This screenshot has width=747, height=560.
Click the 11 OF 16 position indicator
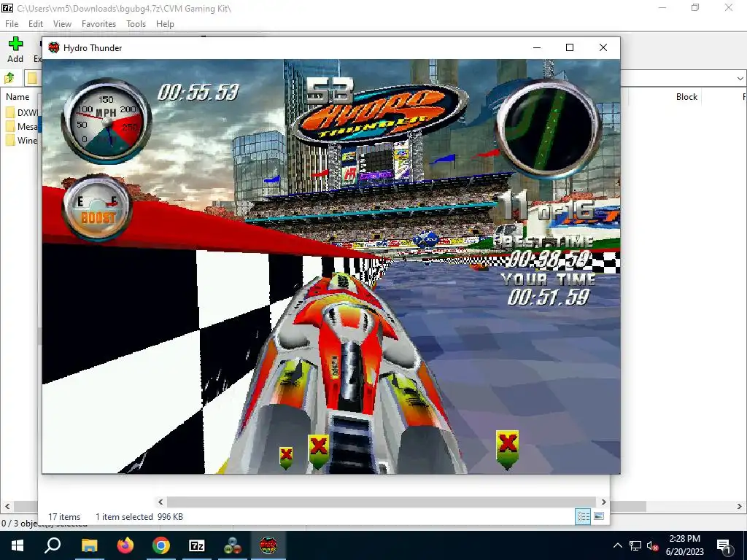click(x=548, y=207)
